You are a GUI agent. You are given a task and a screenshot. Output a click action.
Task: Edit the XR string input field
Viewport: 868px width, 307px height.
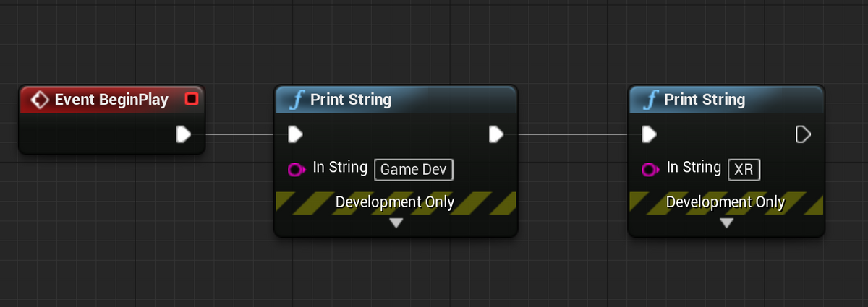click(x=744, y=170)
